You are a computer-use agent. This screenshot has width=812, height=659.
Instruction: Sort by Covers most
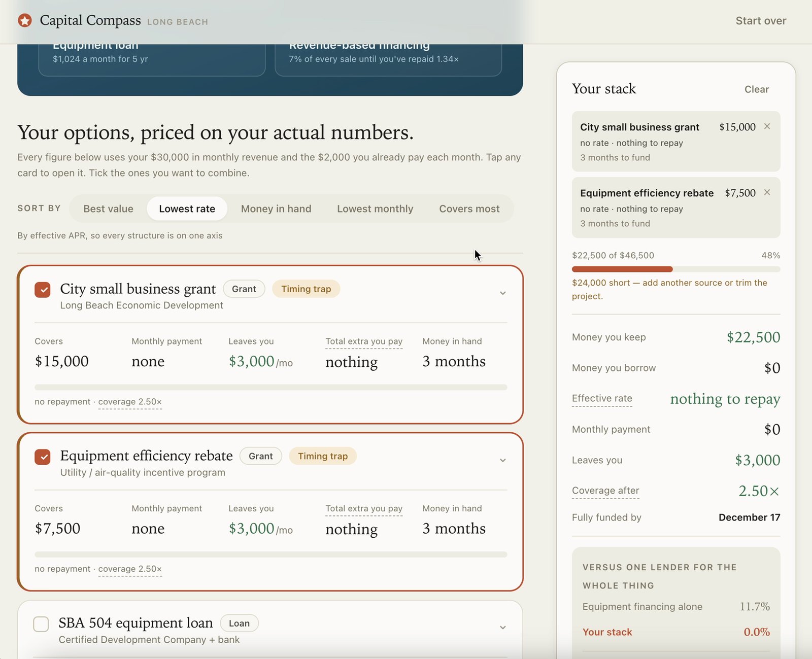(x=469, y=209)
